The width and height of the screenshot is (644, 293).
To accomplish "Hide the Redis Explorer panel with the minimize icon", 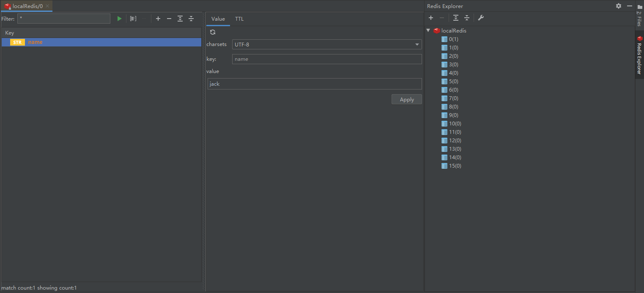I will pos(630,6).
